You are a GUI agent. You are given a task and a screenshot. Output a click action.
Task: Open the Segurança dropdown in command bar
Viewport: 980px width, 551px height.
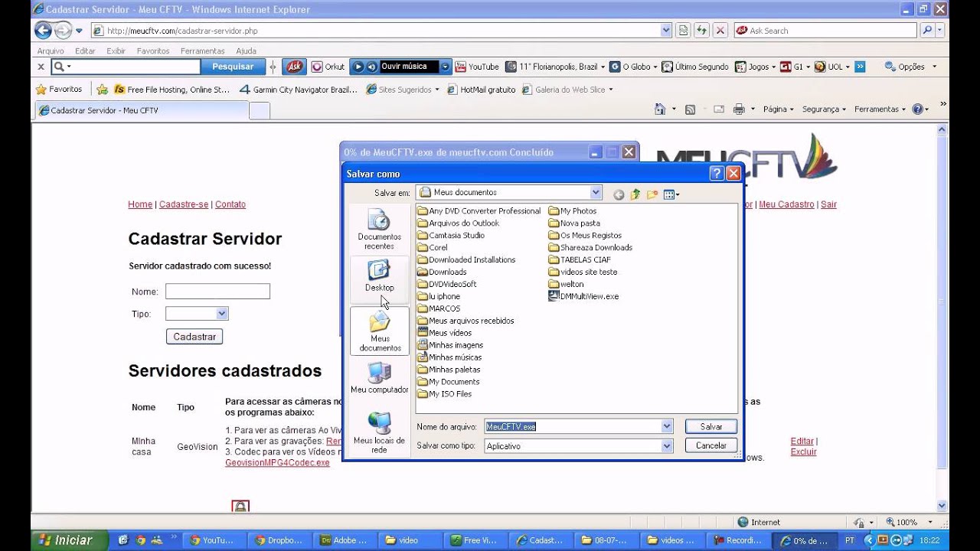point(824,109)
